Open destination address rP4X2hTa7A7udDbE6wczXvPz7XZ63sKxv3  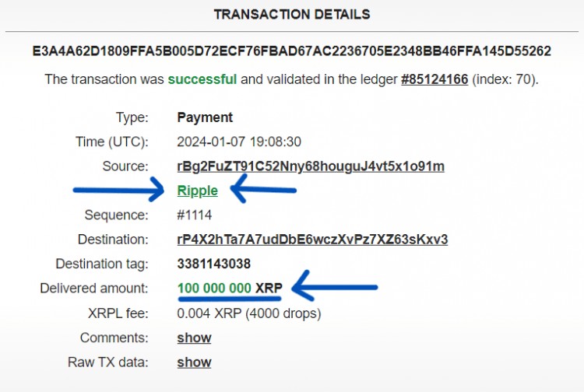tap(312, 239)
